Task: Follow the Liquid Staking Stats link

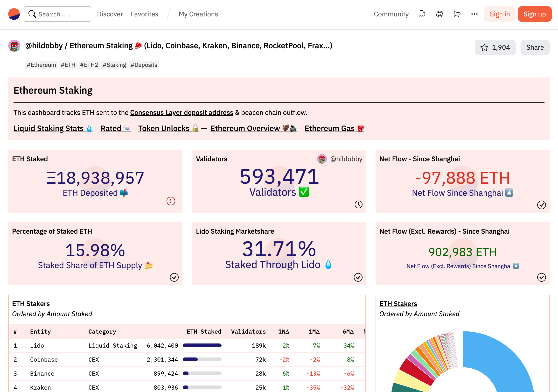Action: click(x=53, y=128)
